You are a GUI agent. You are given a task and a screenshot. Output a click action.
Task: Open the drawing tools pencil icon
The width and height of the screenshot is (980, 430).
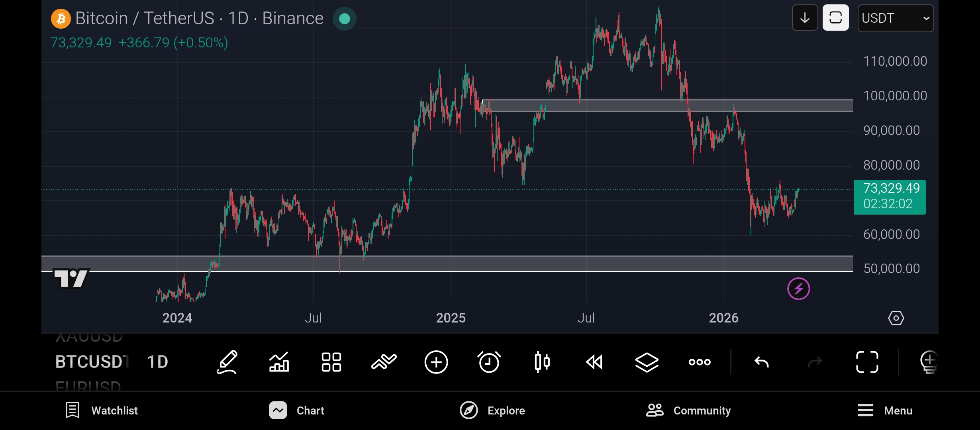click(227, 362)
